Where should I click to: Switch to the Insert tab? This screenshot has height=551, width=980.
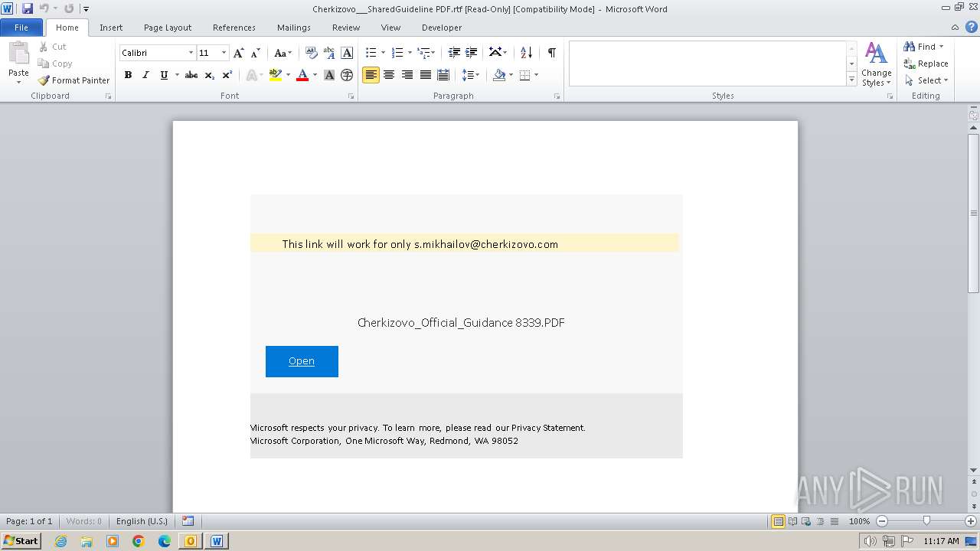pyautogui.click(x=111, y=28)
